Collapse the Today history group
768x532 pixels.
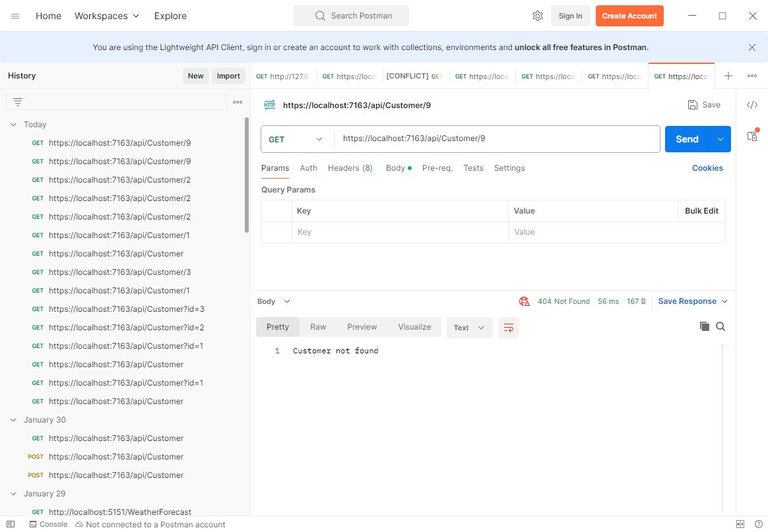(x=13, y=125)
